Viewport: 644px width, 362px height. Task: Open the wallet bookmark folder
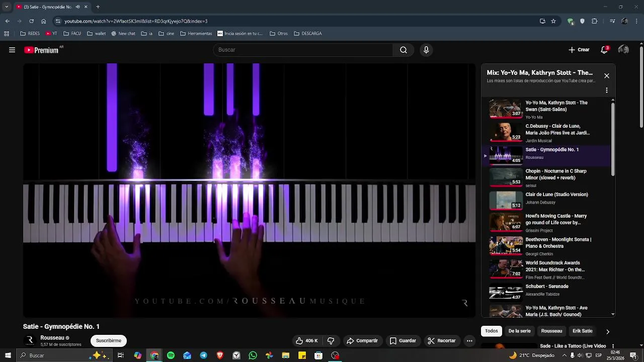pos(96,34)
